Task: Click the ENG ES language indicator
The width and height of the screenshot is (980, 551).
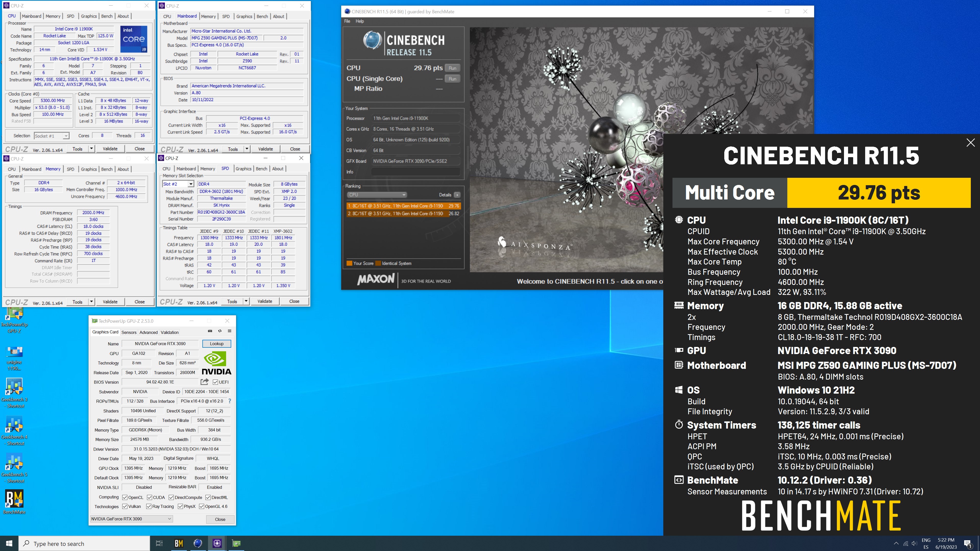Action: point(926,543)
